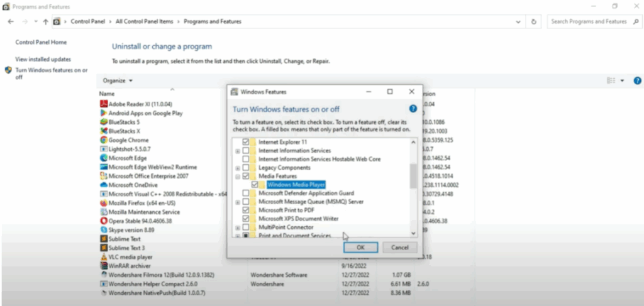Expand Microsoft Message Queue Server node

237,202
